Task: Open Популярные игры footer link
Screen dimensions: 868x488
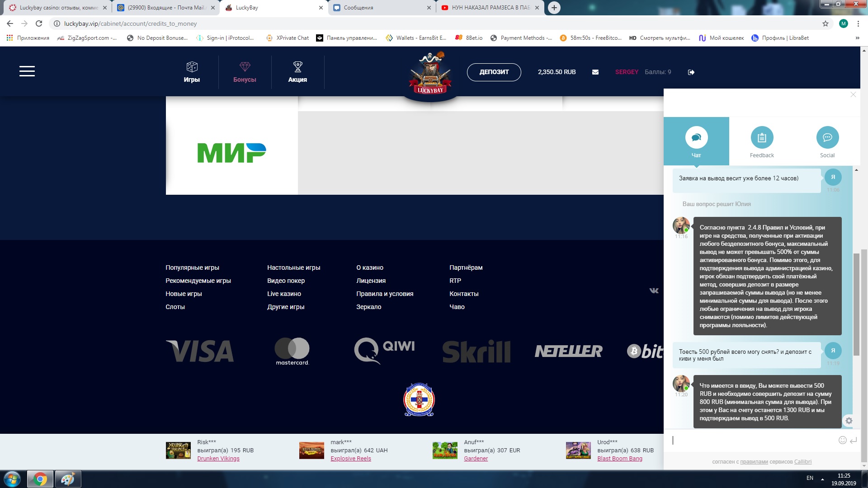Action: 192,267
